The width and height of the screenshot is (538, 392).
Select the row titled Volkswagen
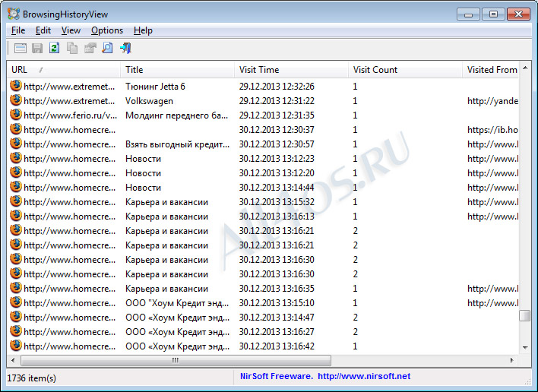point(263,101)
